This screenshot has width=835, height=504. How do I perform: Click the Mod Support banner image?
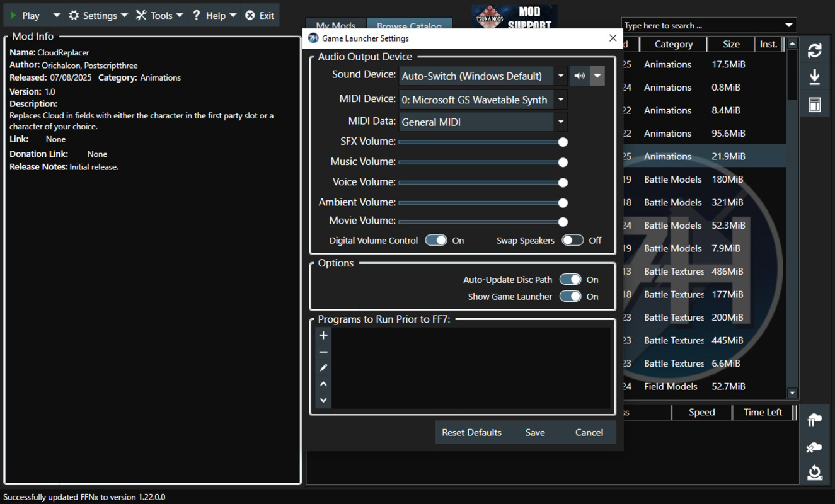point(514,17)
